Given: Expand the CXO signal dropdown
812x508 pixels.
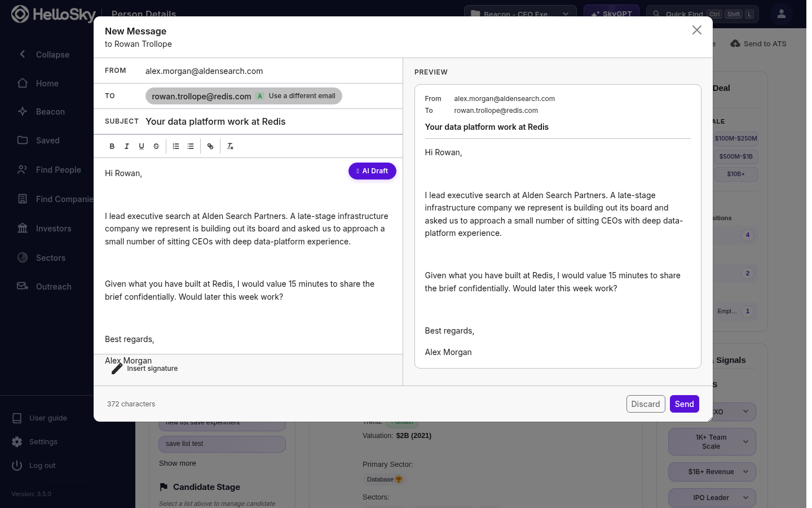Looking at the screenshot, I should coord(734,411).
